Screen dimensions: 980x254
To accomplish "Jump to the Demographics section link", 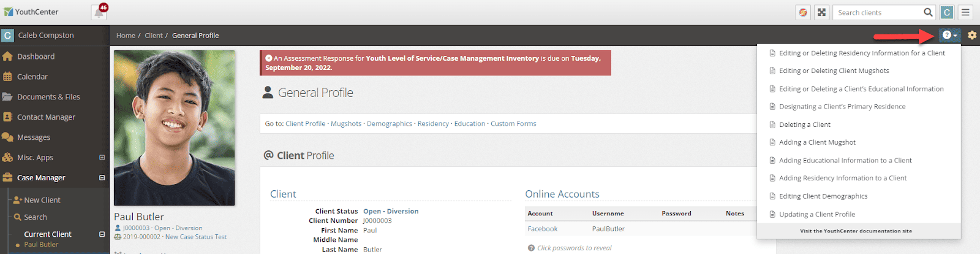I will 390,124.
